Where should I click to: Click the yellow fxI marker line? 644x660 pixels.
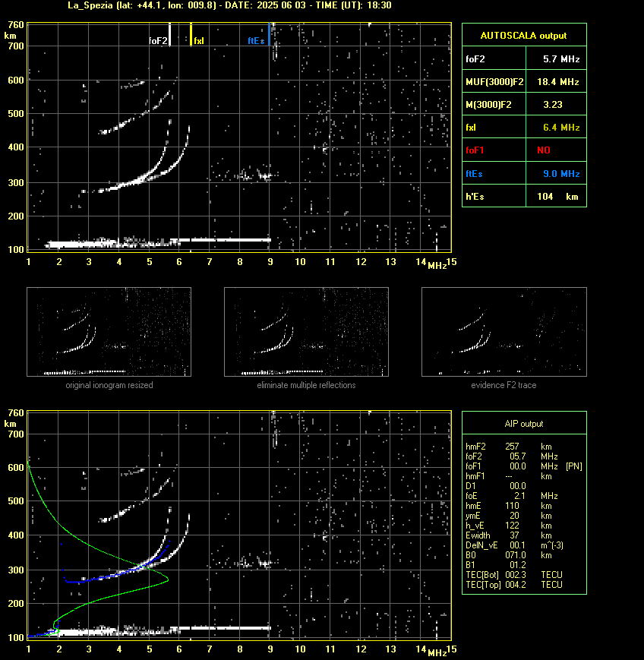[x=191, y=34]
